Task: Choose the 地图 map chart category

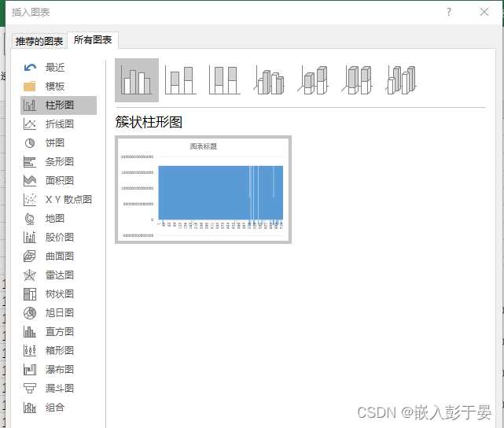Action: [x=58, y=219]
